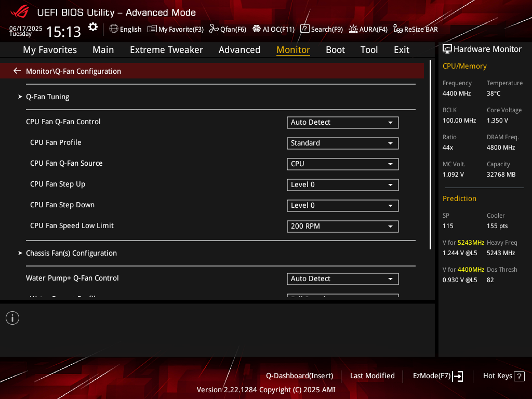Open CPU Fan Step Up dropdown

(343, 185)
